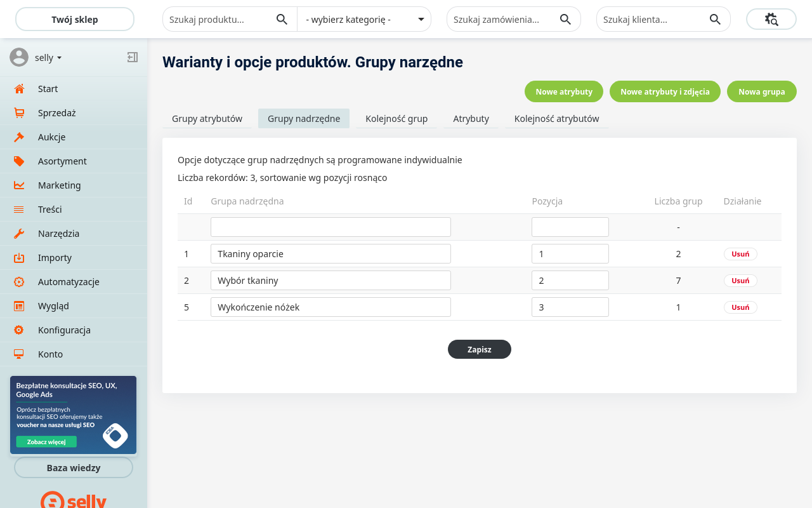
Task: Switch to the Grupy atrybutów tab
Action: tap(207, 119)
